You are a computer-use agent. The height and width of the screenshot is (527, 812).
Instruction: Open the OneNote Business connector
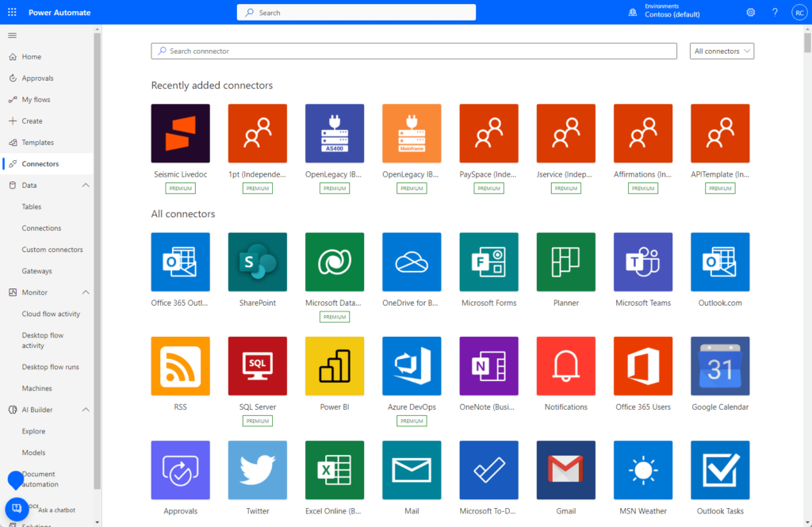coord(488,366)
